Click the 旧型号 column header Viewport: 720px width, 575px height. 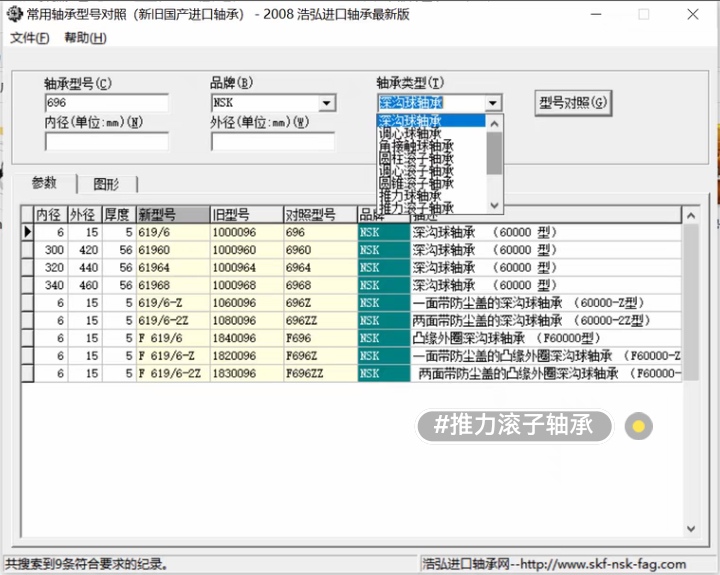pyautogui.click(x=247, y=214)
